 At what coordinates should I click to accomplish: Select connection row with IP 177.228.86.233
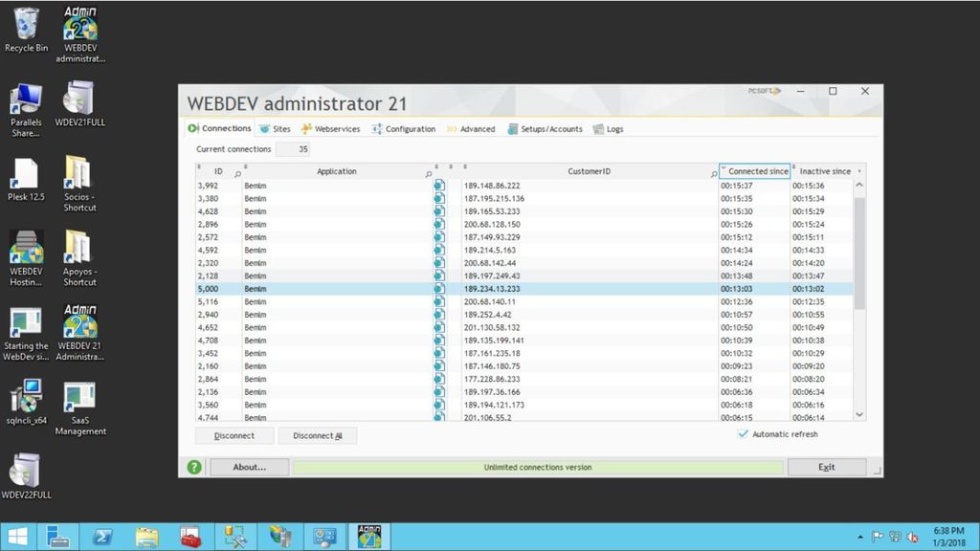(x=524, y=379)
